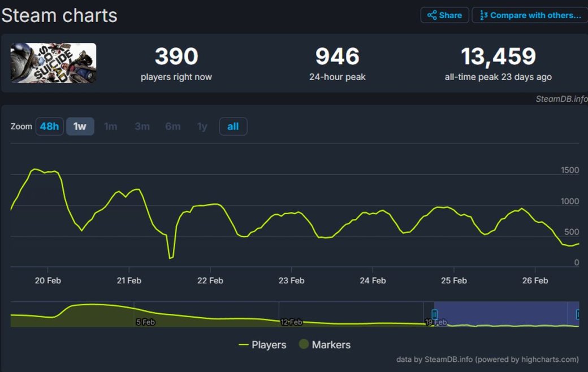Click the Share button
Viewport: 588px width, 372px height.
coord(444,15)
